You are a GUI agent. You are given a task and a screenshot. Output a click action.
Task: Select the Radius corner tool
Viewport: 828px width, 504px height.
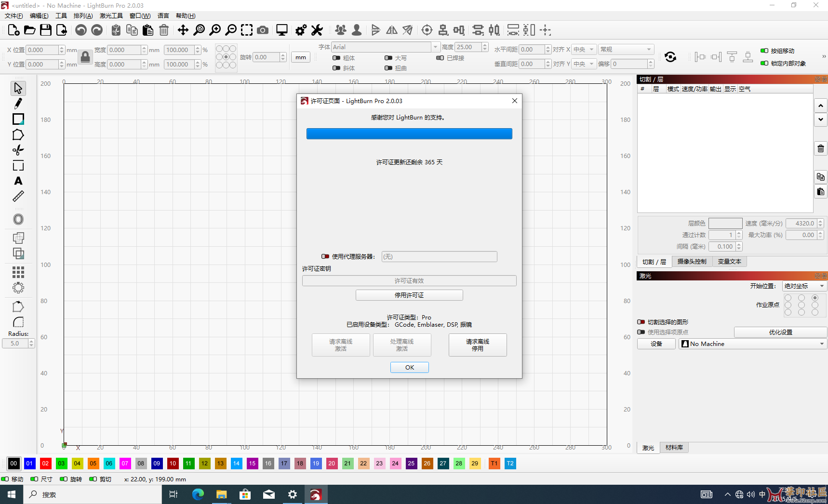point(18,322)
